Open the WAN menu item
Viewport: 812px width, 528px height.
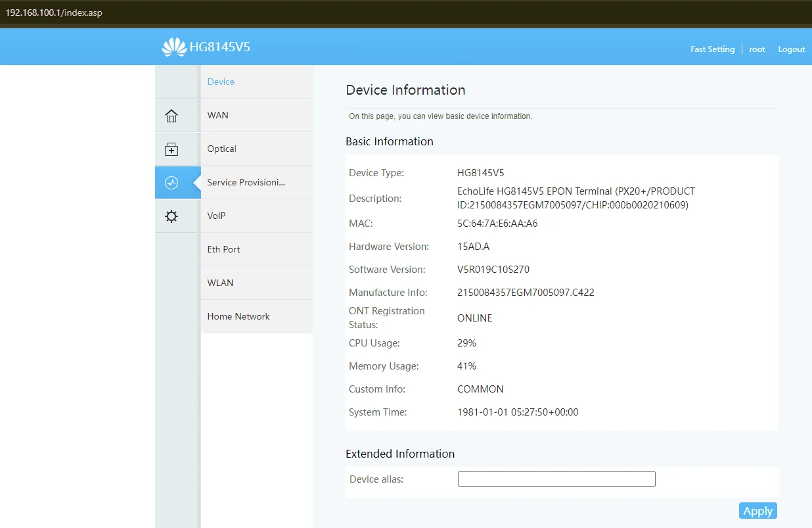point(256,115)
